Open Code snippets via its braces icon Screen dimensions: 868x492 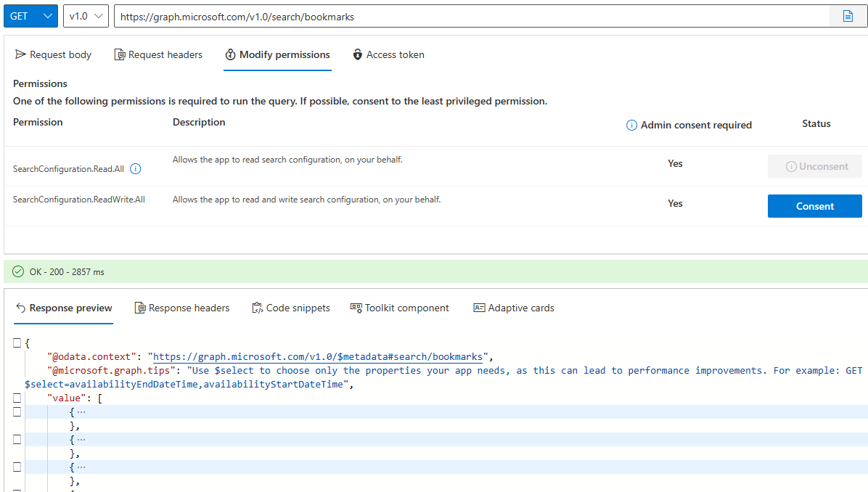tap(257, 308)
